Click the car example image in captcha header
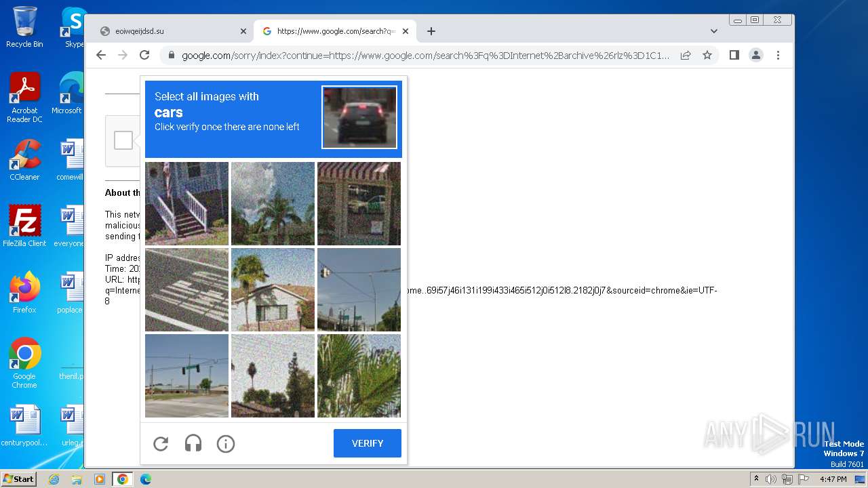The image size is (868, 488). [359, 117]
